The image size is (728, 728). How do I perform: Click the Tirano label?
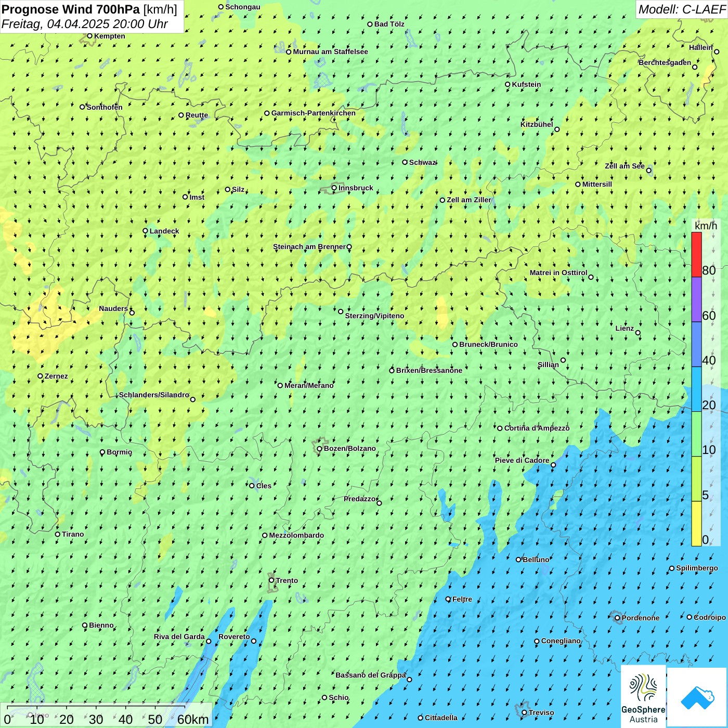[73, 534]
